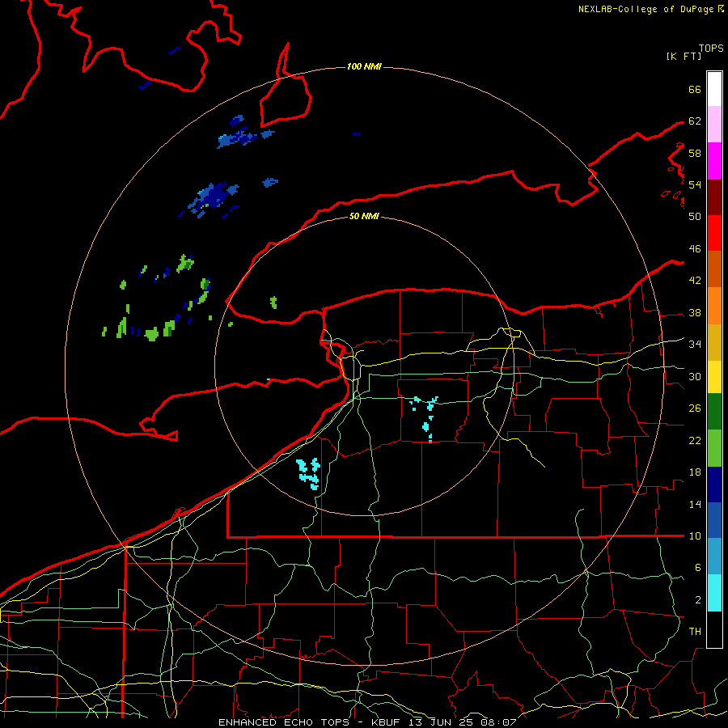Choose the bright orange legend swatch

[x=714, y=306]
